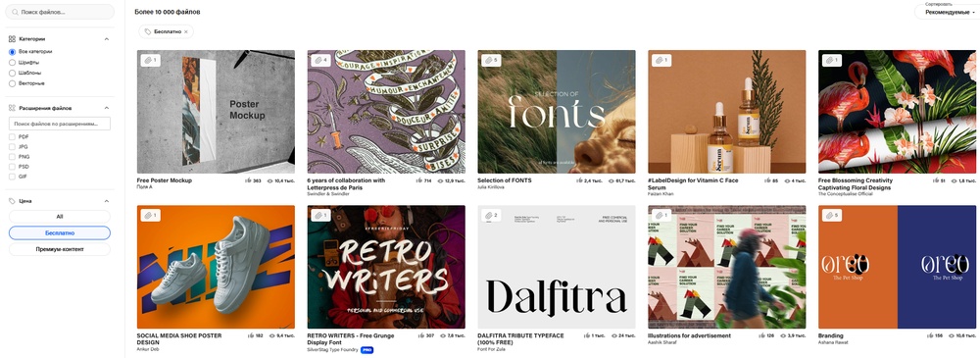Select the All price option
Viewport: 980px width, 358px height.
pyautogui.click(x=60, y=217)
